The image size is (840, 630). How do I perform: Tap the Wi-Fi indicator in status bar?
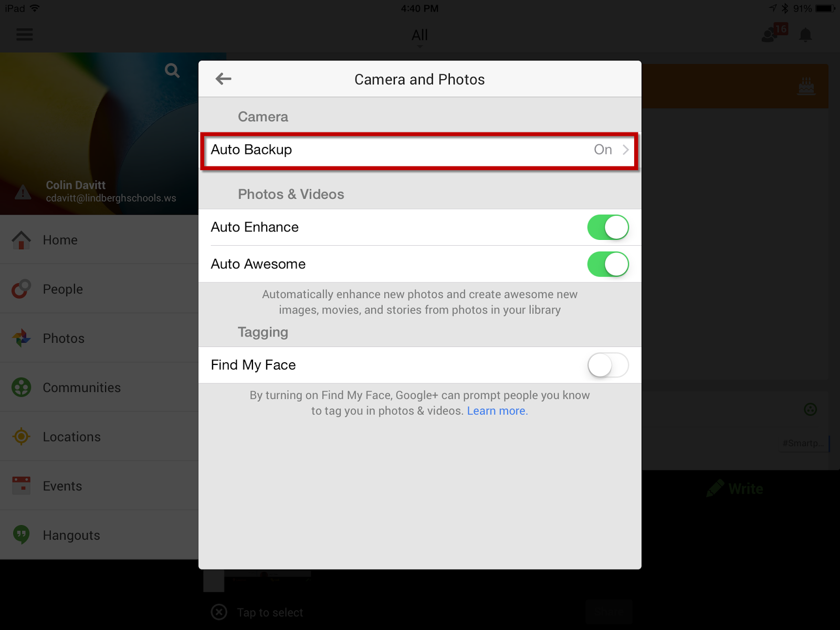35,8
